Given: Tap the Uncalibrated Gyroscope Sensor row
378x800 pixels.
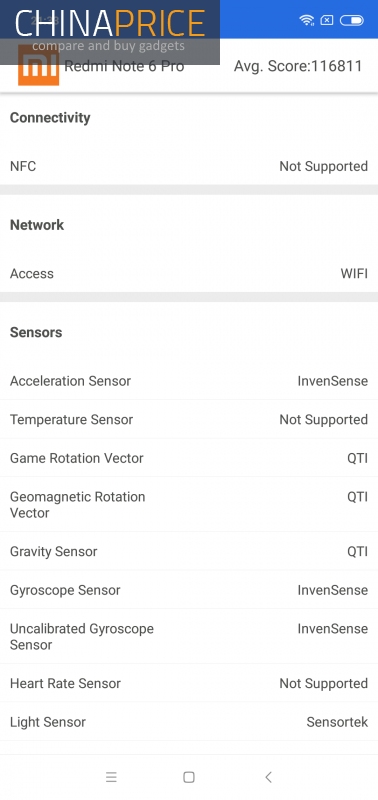Looking at the screenshot, I should [189, 636].
